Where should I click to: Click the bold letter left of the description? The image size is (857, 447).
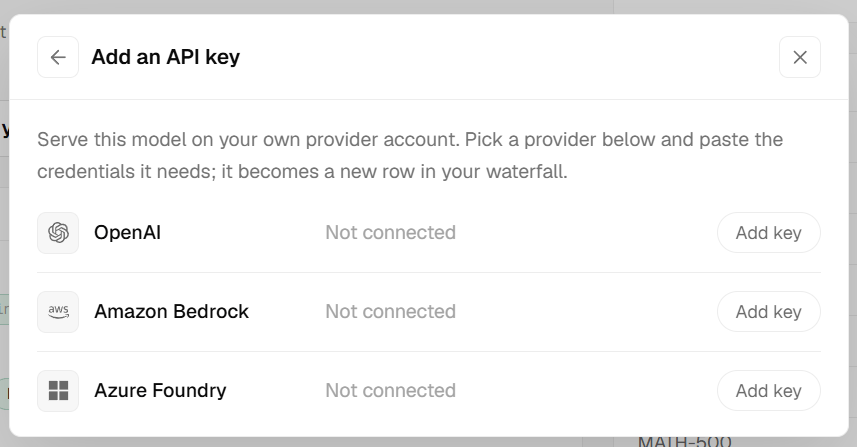pos(5,130)
